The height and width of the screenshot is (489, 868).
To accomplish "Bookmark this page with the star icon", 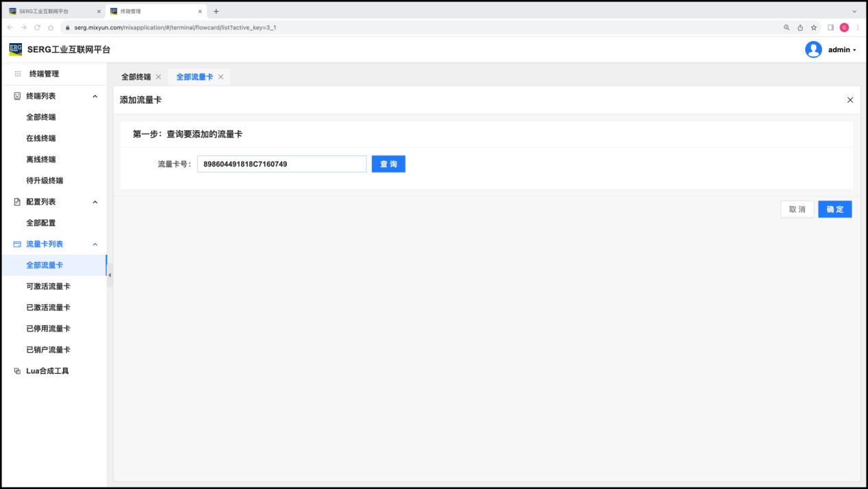I will (814, 27).
